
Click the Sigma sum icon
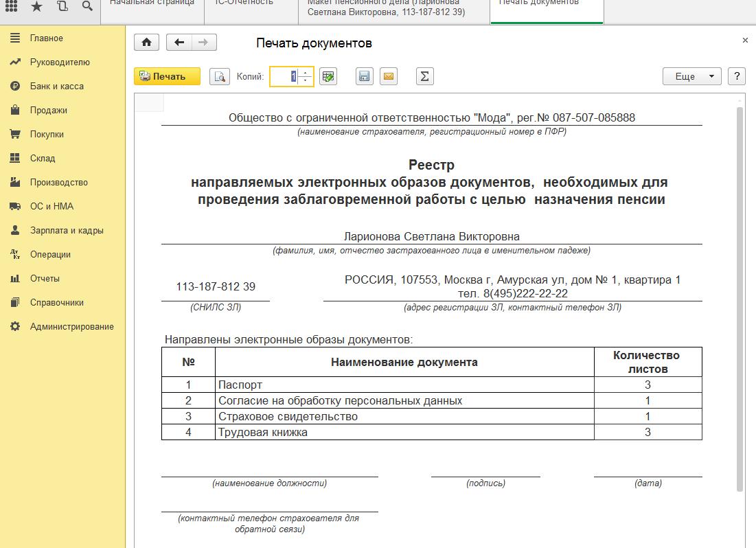coord(425,76)
